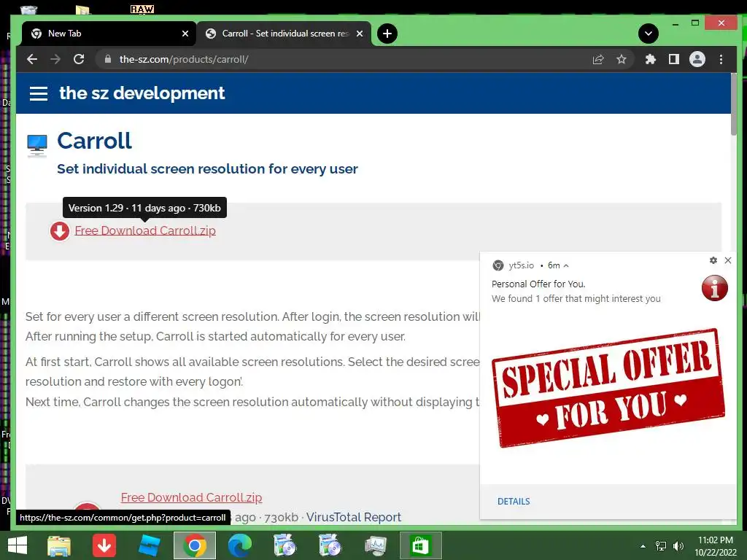Open the blue tilted-square taskbar app
The image size is (747, 560).
pos(149,545)
